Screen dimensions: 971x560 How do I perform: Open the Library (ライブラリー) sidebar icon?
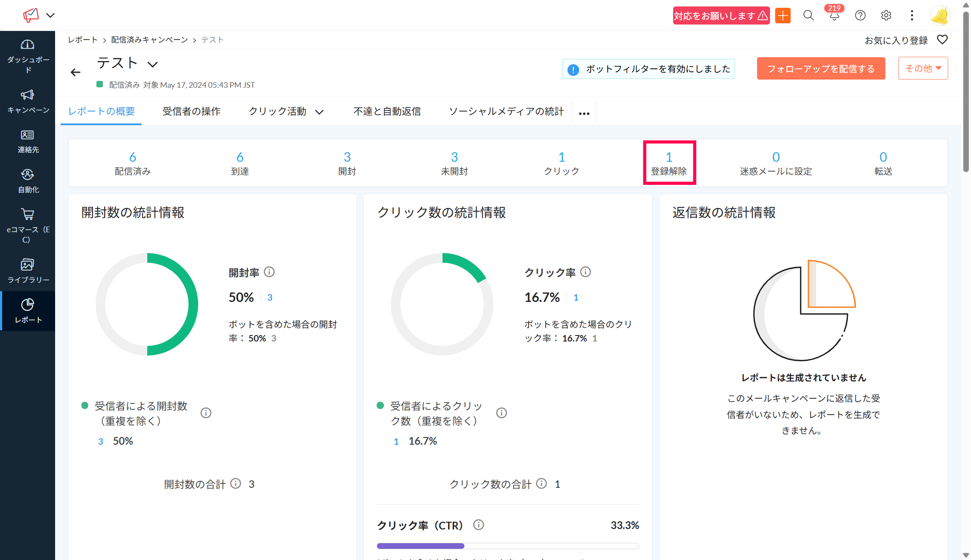[28, 265]
